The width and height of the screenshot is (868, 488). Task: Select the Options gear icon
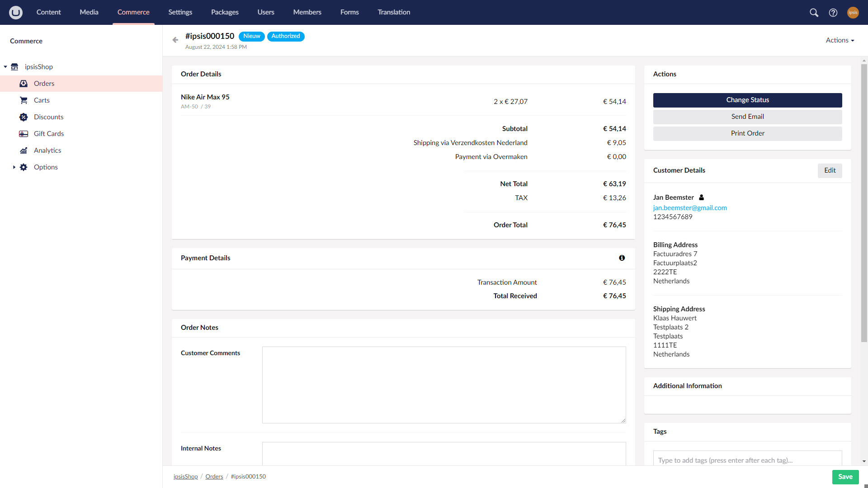pos(24,167)
